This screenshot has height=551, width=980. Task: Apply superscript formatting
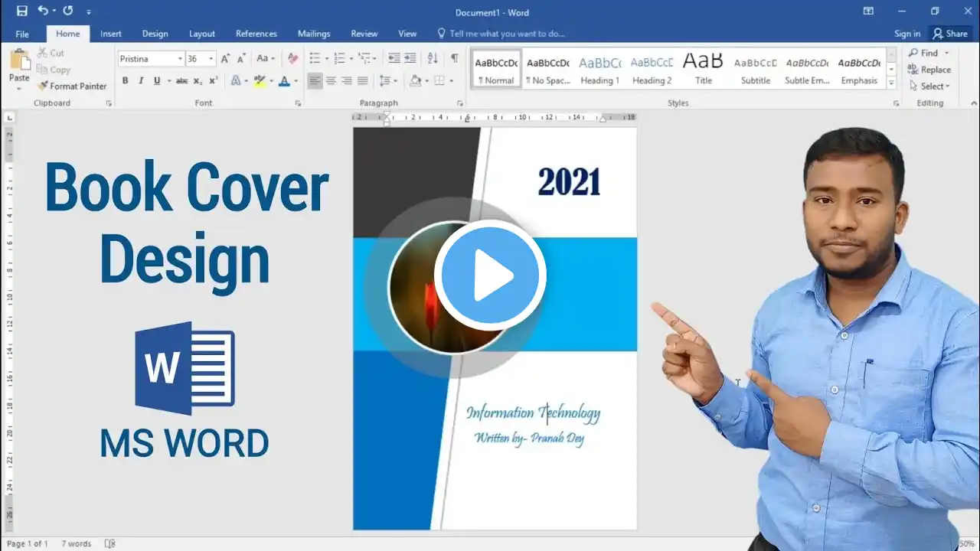214,80
